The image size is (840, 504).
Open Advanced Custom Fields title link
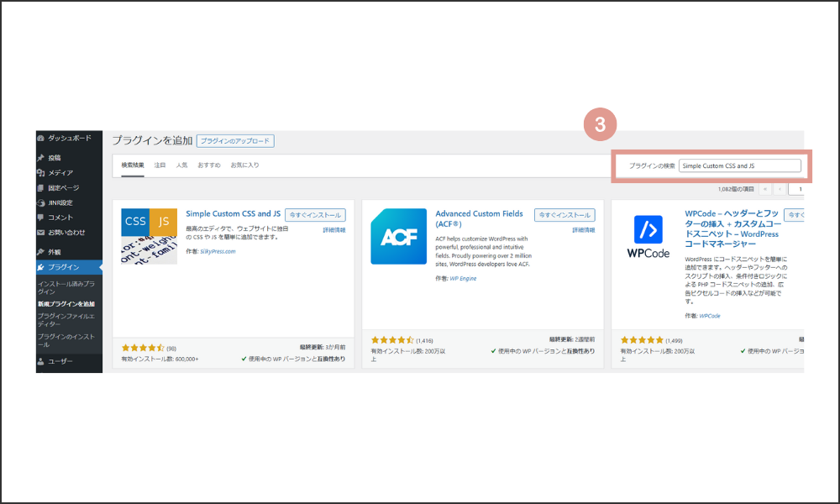(479, 218)
